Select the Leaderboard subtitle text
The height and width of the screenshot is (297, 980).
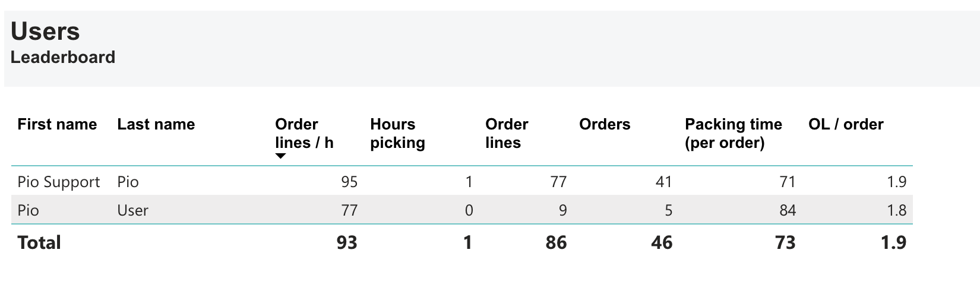[63, 58]
